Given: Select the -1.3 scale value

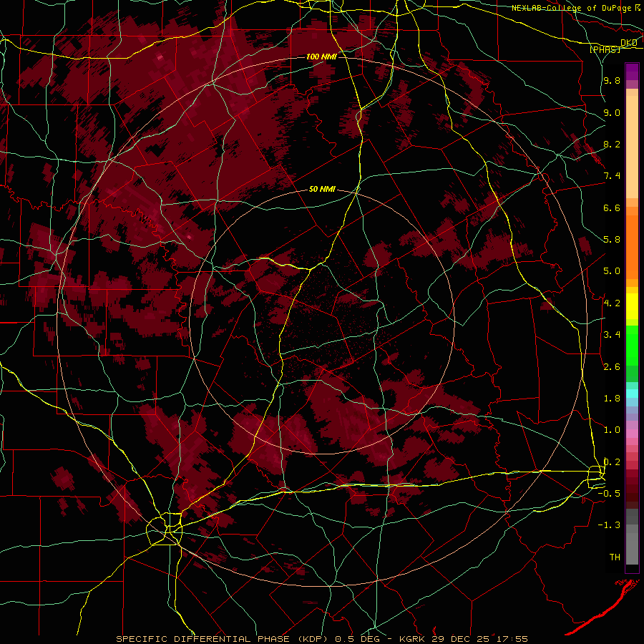Looking at the screenshot, I should pos(609,525).
